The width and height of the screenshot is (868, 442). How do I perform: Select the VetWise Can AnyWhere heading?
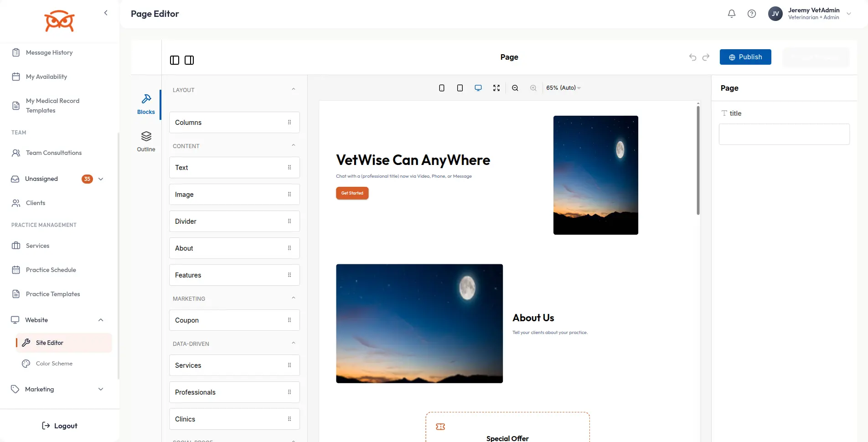pyautogui.click(x=413, y=160)
